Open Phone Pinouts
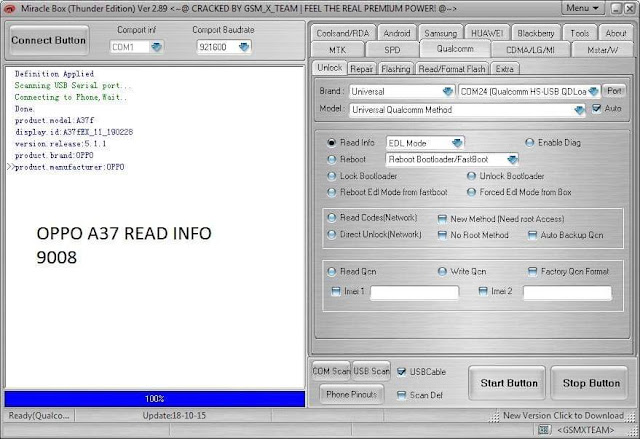640x439 pixels. [351, 394]
